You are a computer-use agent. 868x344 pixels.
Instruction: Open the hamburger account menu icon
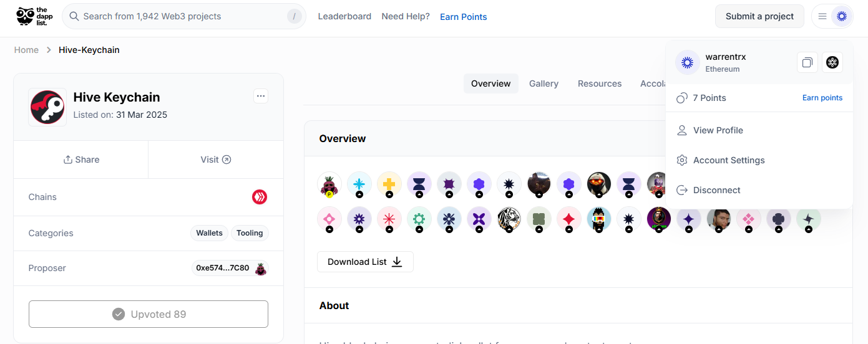coord(822,16)
